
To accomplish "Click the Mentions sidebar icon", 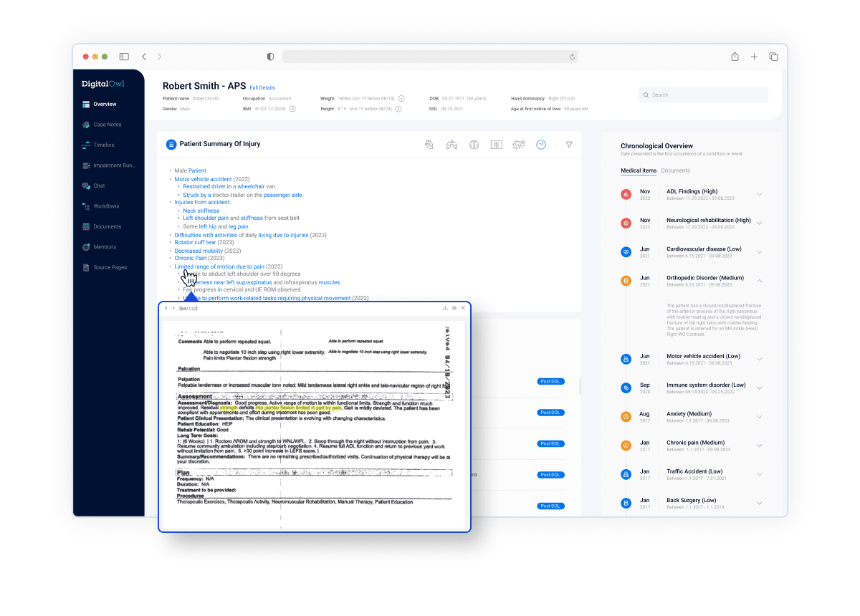I will [86, 247].
